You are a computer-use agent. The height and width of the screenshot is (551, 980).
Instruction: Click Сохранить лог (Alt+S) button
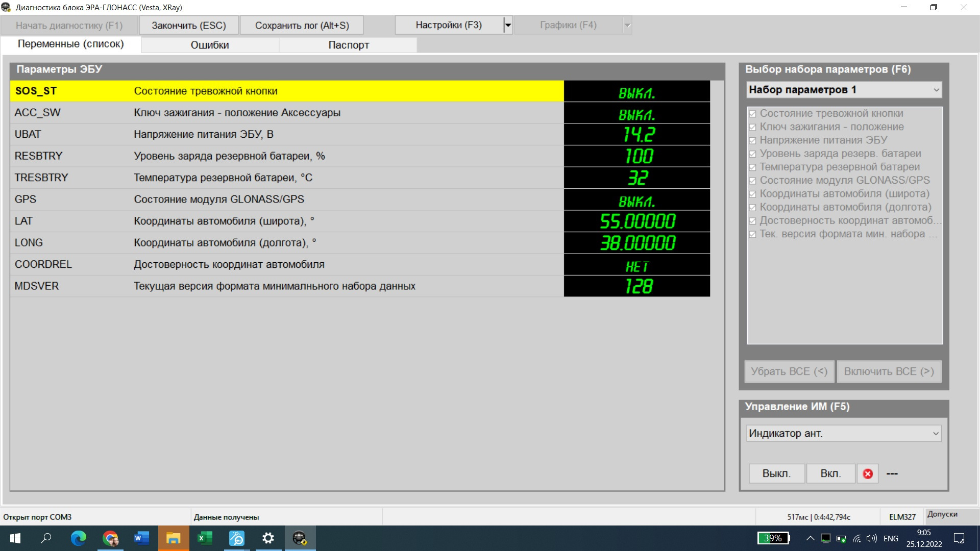(302, 25)
